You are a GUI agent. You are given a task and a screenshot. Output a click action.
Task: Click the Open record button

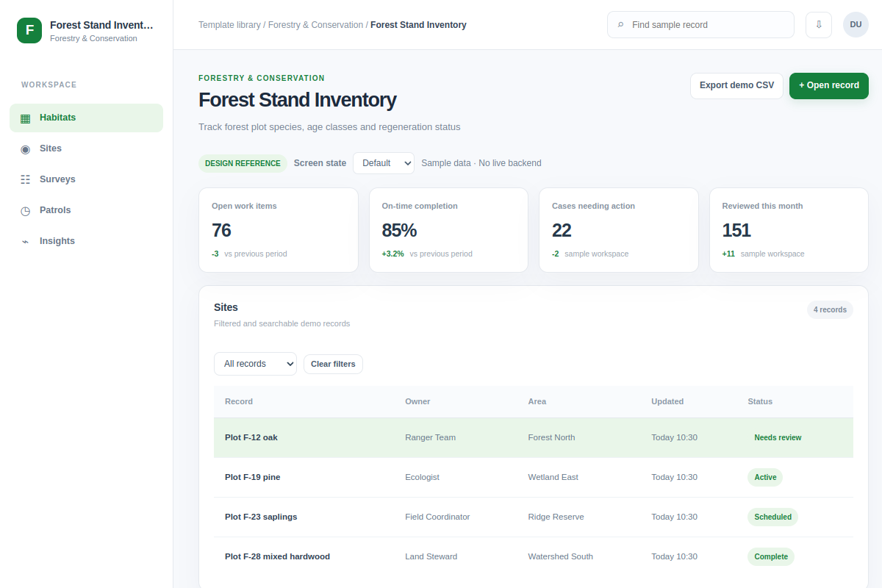click(x=829, y=85)
